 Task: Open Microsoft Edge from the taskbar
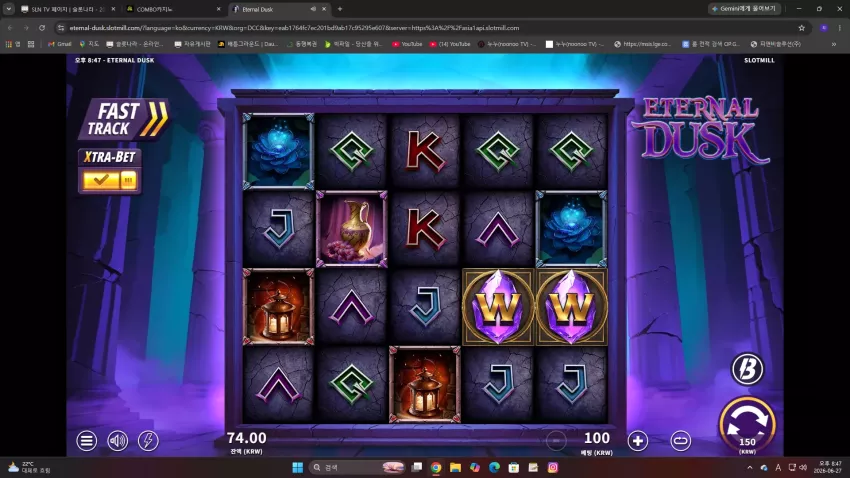[494, 467]
